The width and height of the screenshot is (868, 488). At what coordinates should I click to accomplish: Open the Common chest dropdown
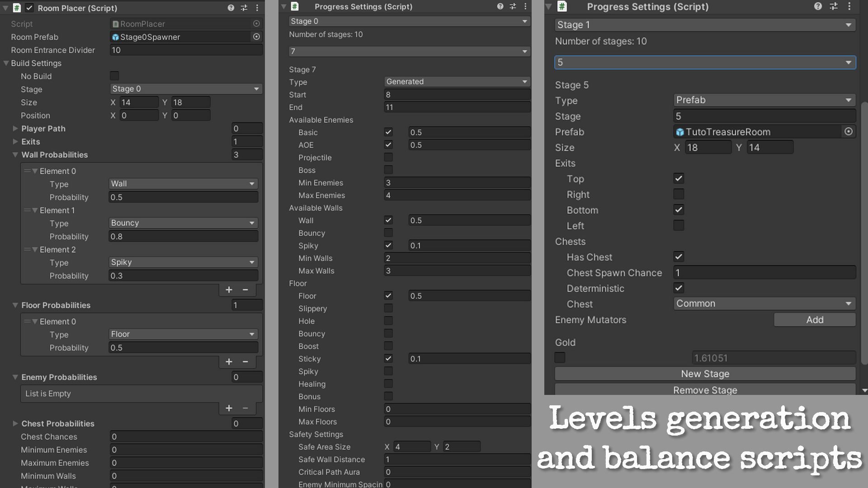pos(764,304)
